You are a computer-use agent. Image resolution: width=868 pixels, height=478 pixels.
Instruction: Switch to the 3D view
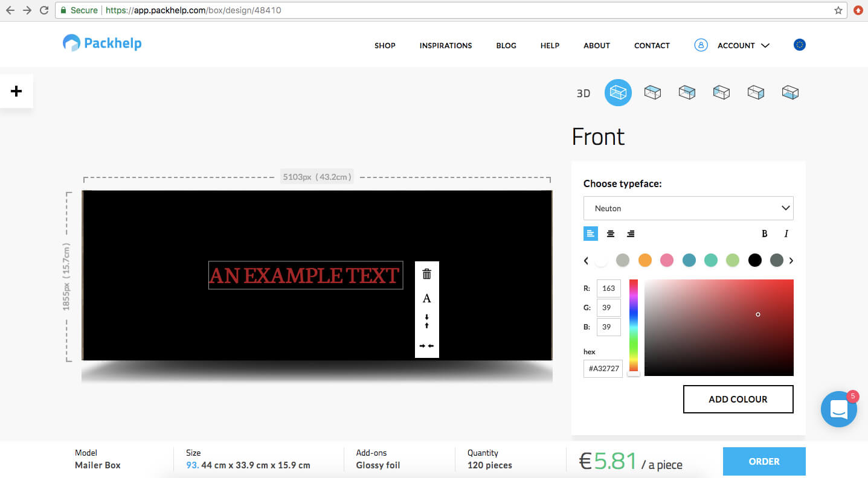point(583,94)
